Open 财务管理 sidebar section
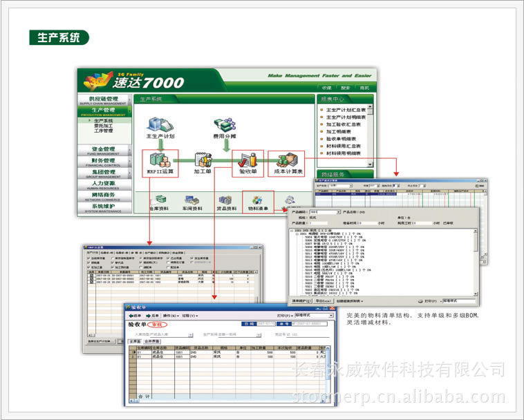 click(104, 162)
